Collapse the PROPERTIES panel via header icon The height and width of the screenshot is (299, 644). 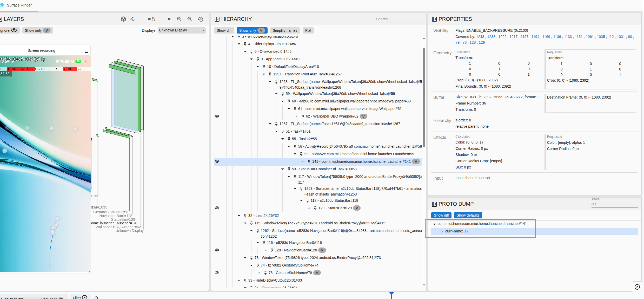(x=434, y=19)
